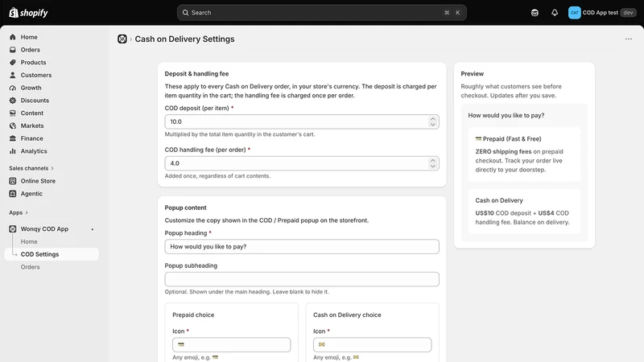Click the Agentic channel icon

tap(13, 194)
